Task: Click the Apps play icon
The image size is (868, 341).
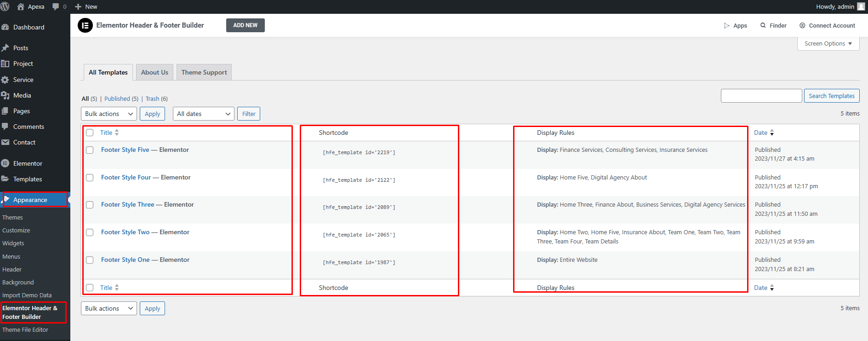Action: pos(727,26)
